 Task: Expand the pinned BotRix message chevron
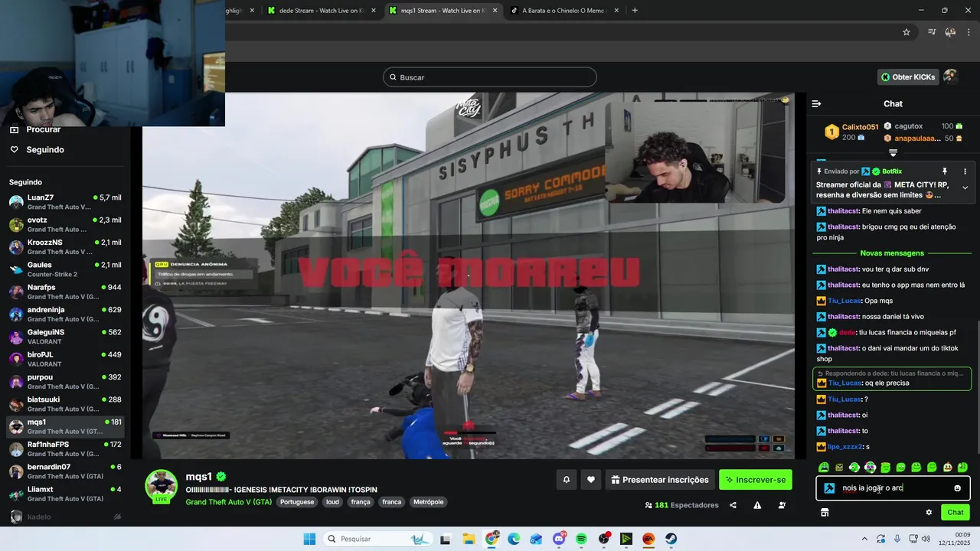pos(965,187)
